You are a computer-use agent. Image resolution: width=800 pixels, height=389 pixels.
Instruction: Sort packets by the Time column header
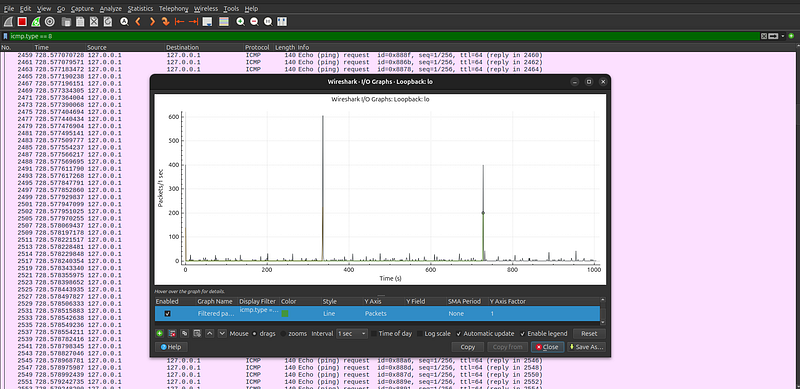(x=59, y=47)
